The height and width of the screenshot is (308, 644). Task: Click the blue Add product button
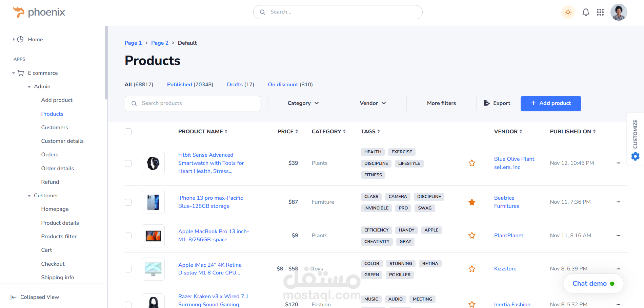(x=551, y=103)
